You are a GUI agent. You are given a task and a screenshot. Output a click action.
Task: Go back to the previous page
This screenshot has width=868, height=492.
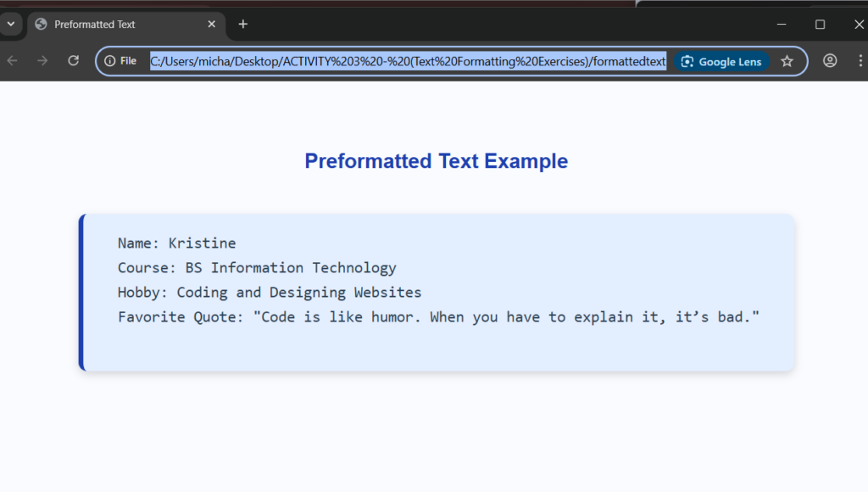pyautogui.click(x=12, y=61)
